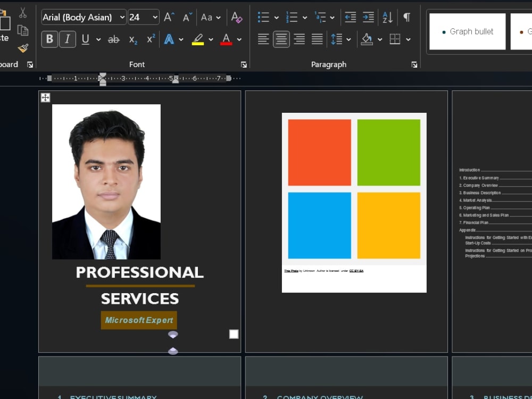Open the font size dropdown

pos(155,17)
